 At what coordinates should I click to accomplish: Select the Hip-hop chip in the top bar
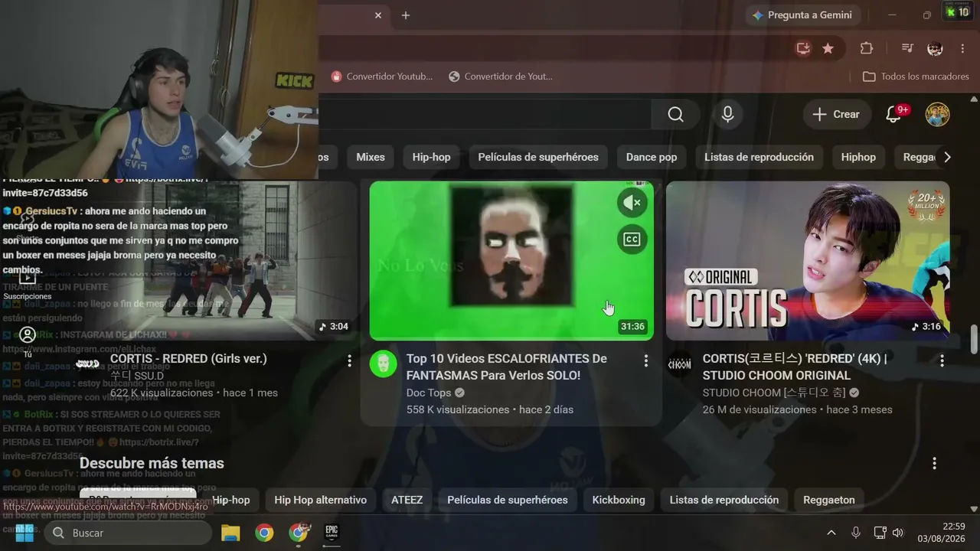[x=432, y=157]
